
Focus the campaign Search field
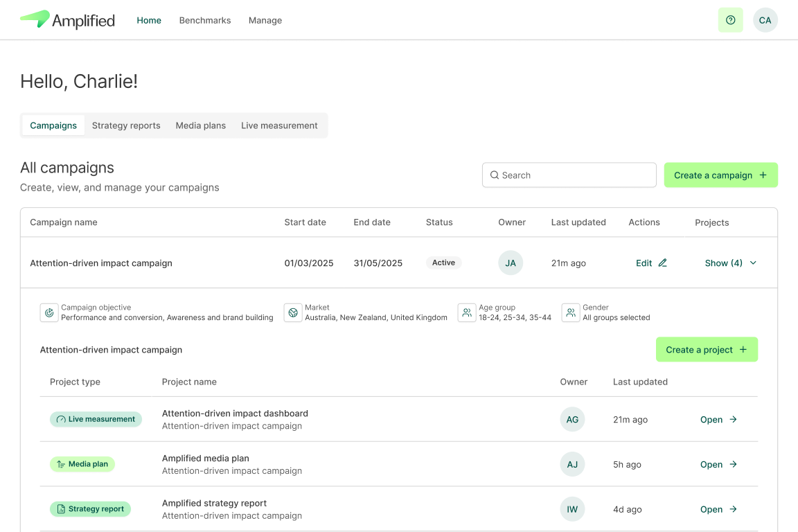(569, 175)
